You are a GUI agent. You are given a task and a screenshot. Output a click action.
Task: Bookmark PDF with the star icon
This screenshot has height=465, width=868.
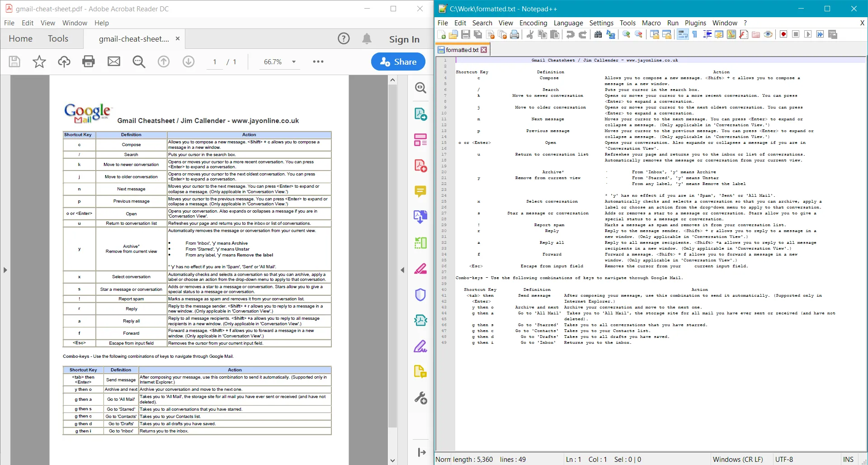[x=39, y=62]
